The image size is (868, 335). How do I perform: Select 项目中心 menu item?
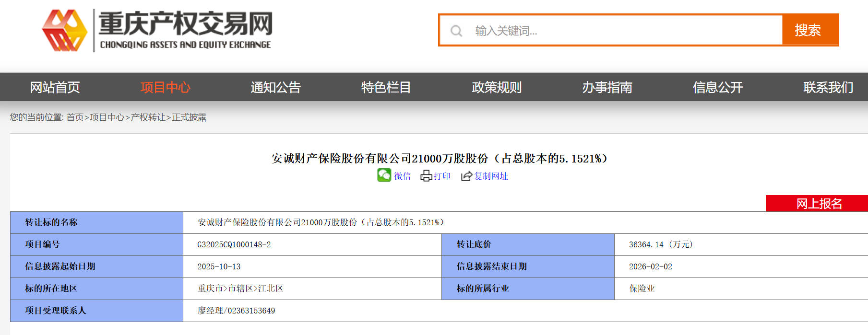166,87
